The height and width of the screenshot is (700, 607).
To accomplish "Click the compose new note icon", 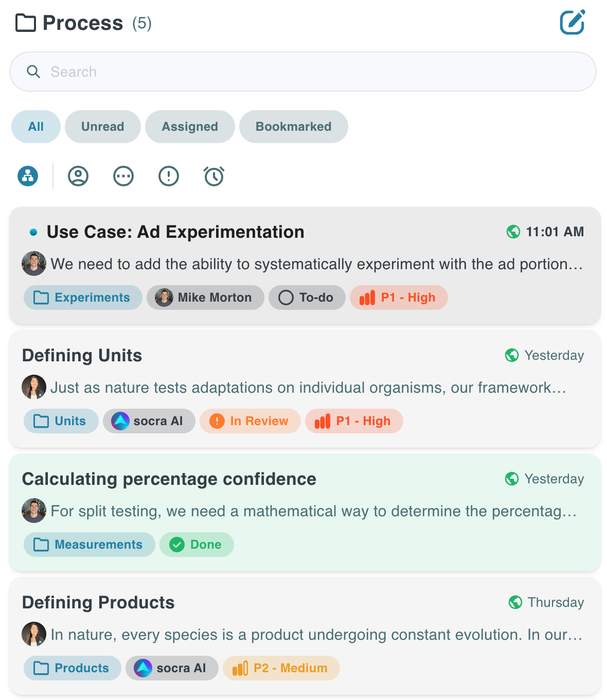I will [572, 22].
